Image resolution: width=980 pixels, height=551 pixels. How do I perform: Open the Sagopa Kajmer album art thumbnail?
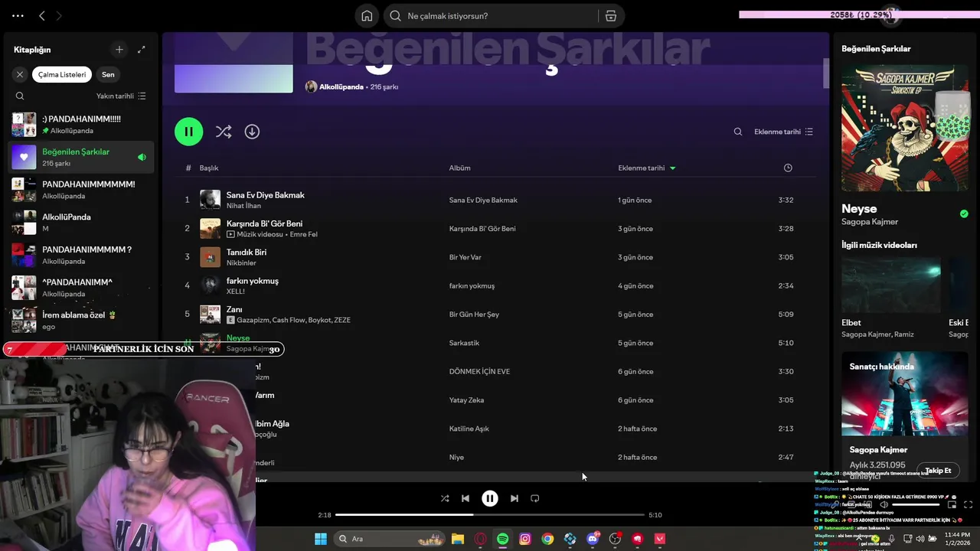coord(905,128)
